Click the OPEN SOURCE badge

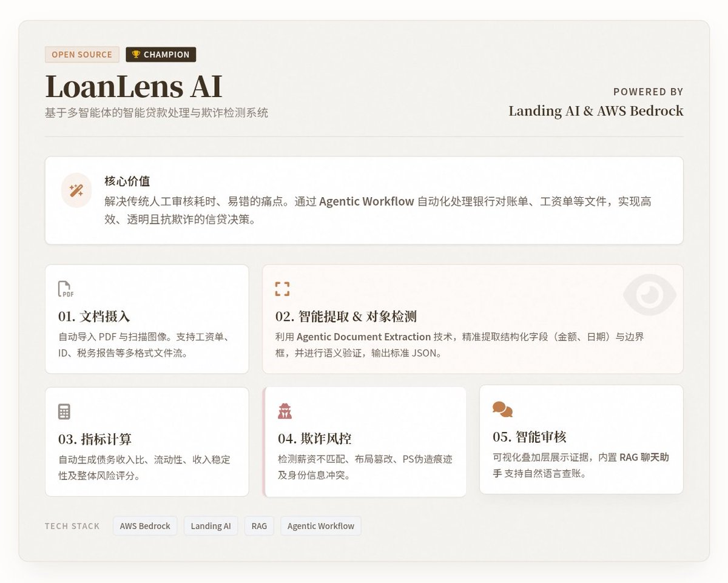tap(82, 55)
